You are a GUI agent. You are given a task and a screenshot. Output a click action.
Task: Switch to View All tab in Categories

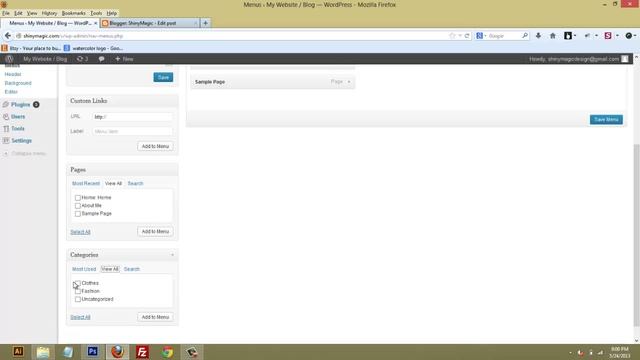tap(110, 269)
